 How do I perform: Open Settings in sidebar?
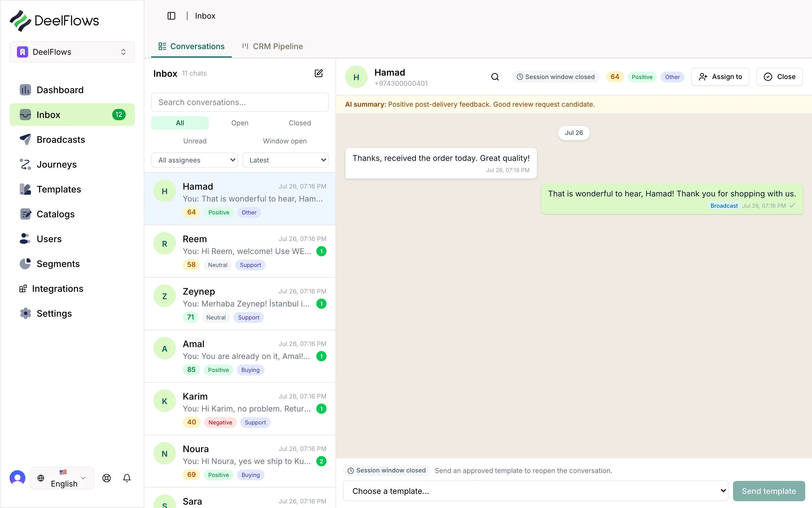pos(72,314)
